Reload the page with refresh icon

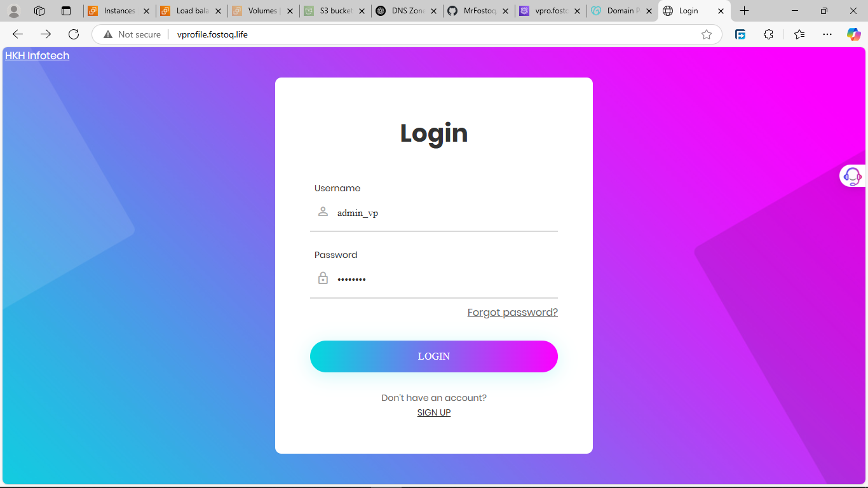pos(74,34)
